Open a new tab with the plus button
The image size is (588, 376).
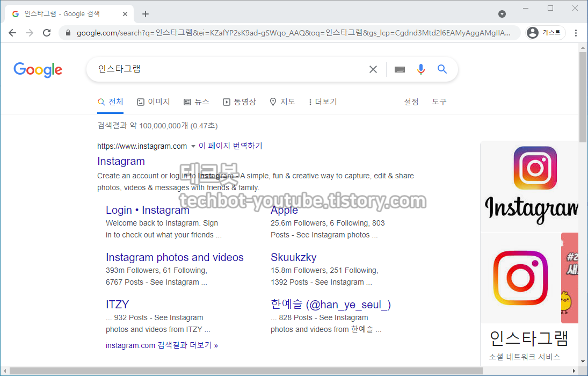146,14
